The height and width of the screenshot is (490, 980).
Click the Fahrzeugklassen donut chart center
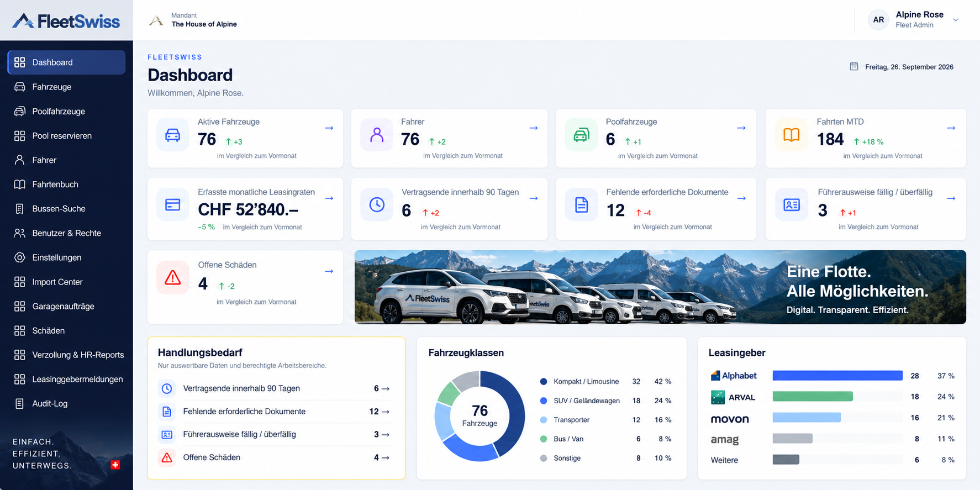click(x=480, y=415)
